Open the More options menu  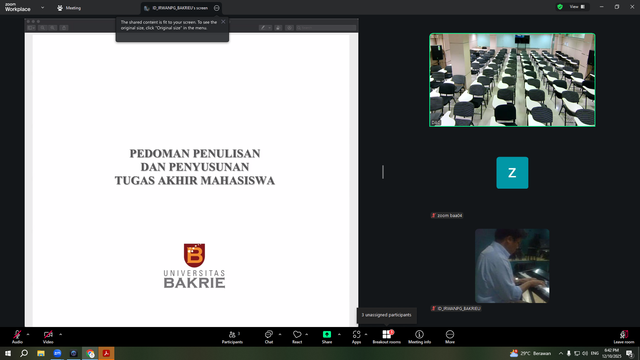click(450, 337)
